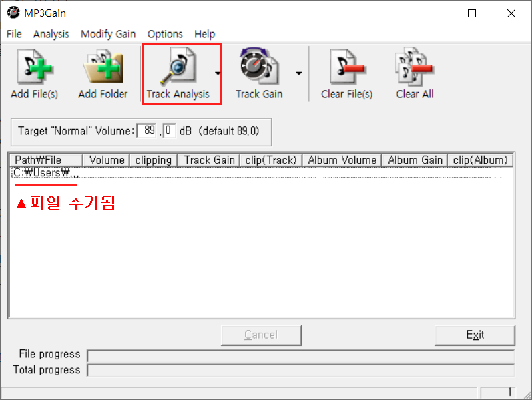This screenshot has width=532, height=400.
Task: Select the C:\Users file row
Action: 261,172
